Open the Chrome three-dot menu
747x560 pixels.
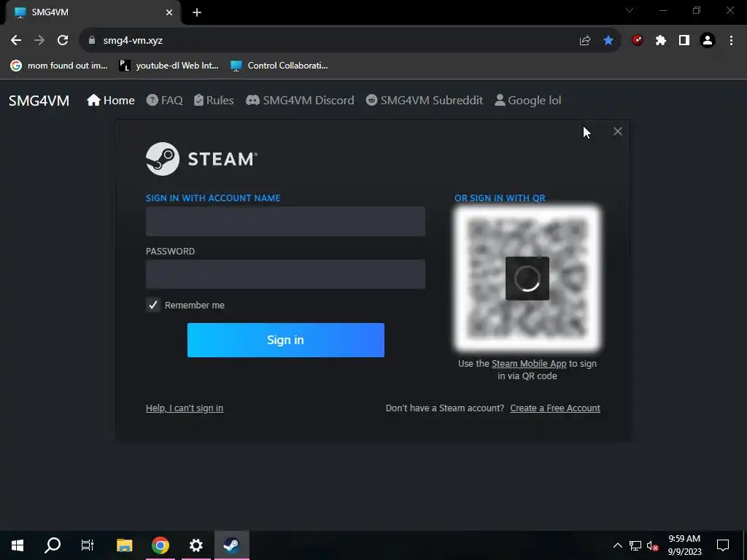coord(731,41)
